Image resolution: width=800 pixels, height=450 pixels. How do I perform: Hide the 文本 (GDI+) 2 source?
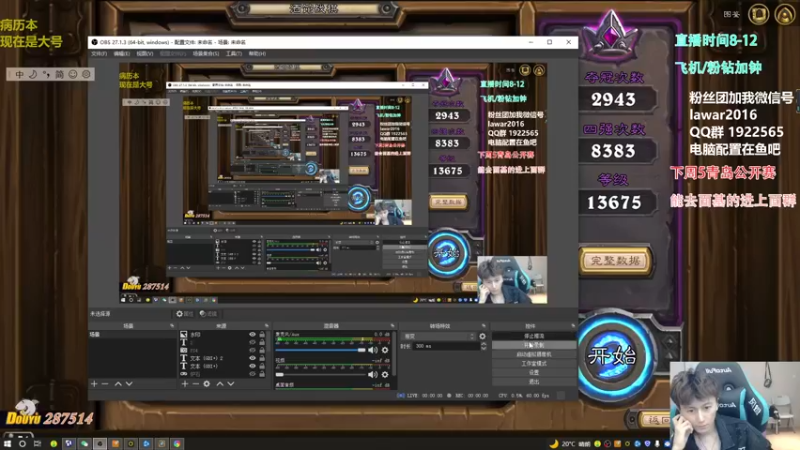tap(252, 358)
